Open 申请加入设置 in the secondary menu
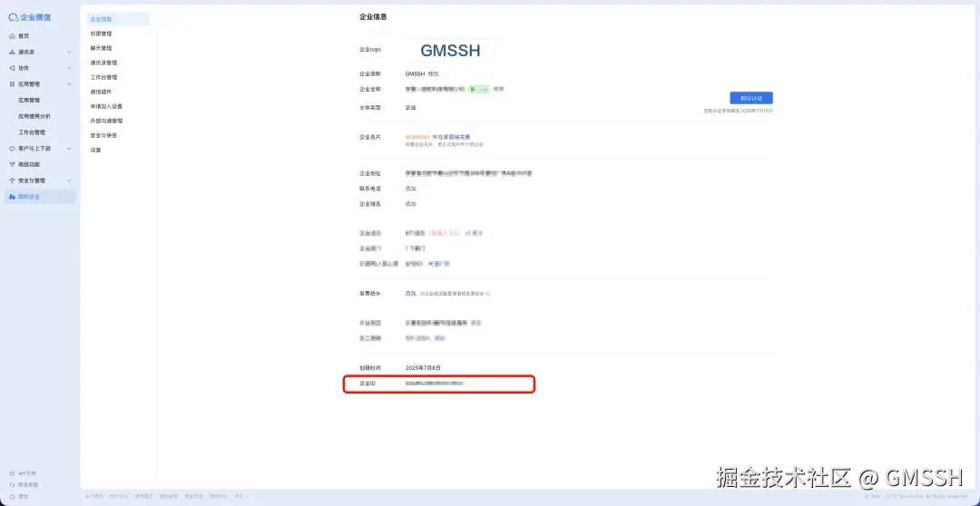980x506 pixels. point(106,106)
